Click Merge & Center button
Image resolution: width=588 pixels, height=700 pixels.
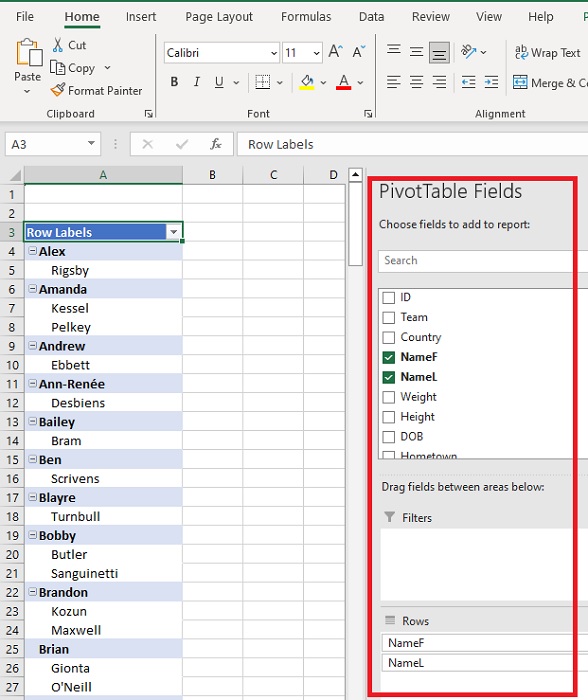[x=550, y=83]
